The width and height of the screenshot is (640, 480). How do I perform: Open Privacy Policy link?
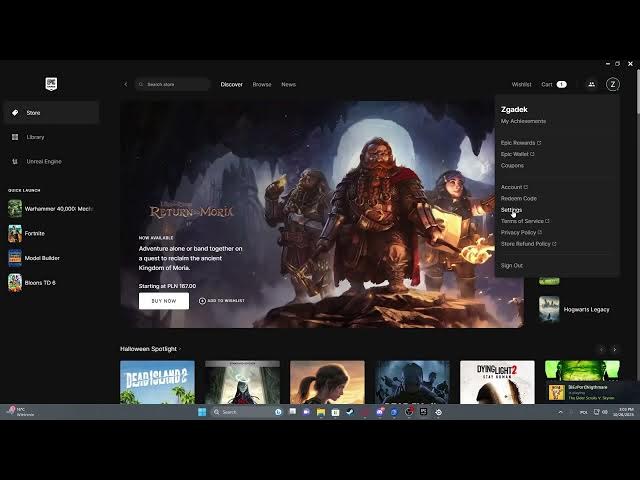521,233
